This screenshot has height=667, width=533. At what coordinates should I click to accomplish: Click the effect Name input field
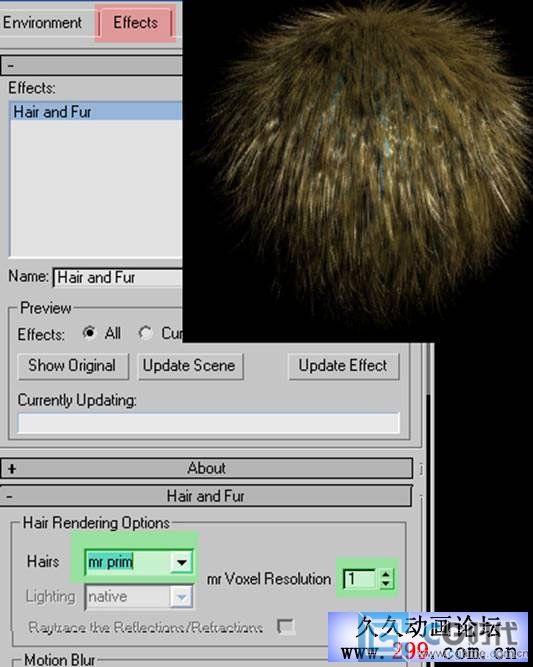(118, 278)
